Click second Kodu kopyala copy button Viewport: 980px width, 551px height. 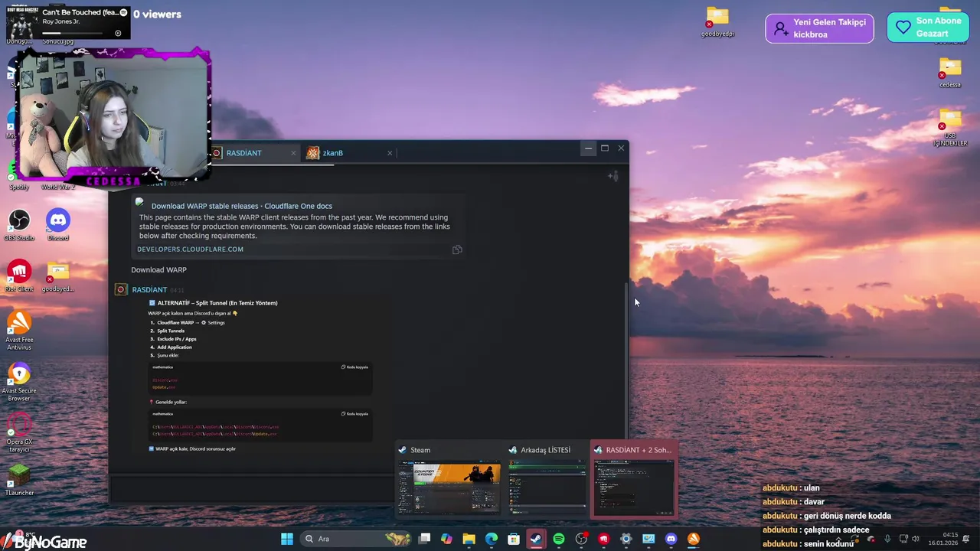(354, 414)
